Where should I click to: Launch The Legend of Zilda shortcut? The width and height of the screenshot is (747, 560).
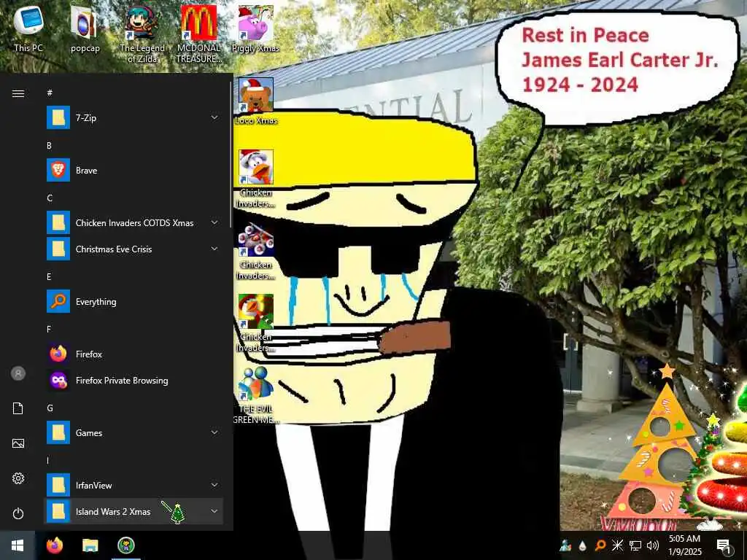[x=142, y=34]
